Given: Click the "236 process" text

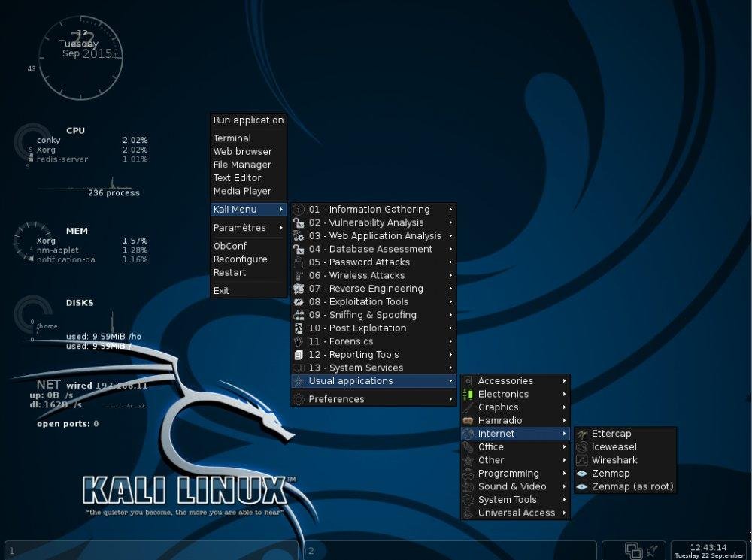Looking at the screenshot, I should [x=114, y=192].
